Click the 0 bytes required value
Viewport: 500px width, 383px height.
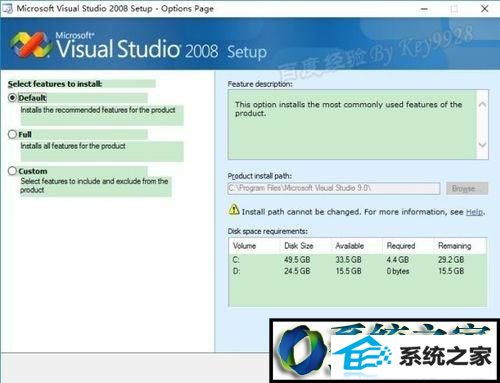pyautogui.click(x=398, y=271)
